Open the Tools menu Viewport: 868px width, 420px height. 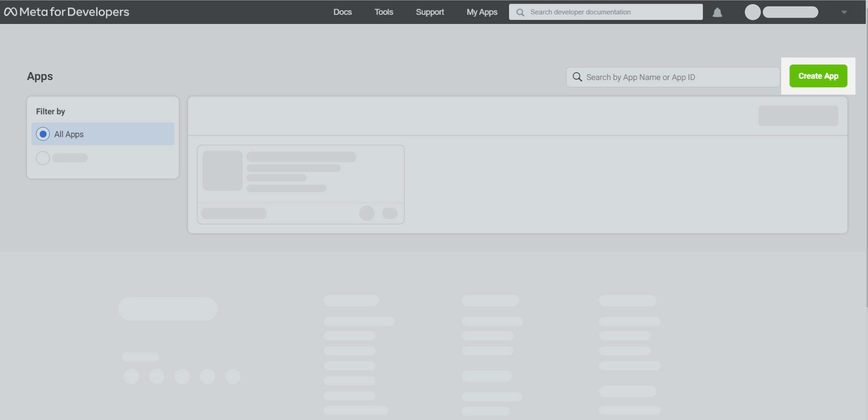[383, 12]
